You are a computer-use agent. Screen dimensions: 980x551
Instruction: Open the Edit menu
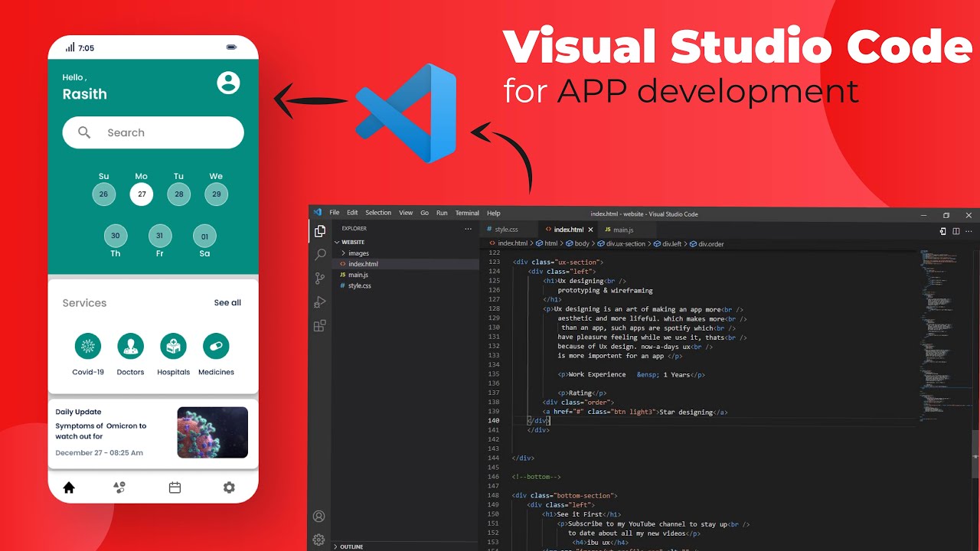352,213
